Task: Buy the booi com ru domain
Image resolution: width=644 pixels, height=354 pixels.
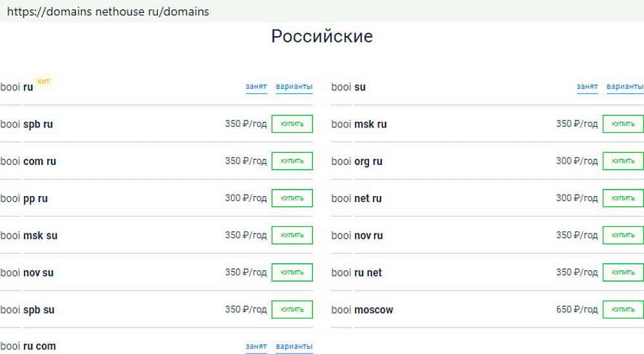Action: coord(292,161)
